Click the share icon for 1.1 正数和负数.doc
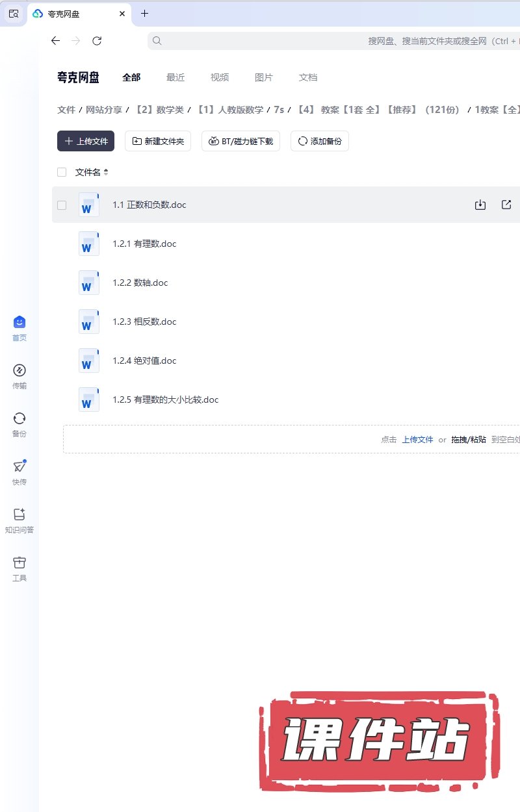Image resolution: width=520 pixels, height=812 pixels. coord(506,205)
